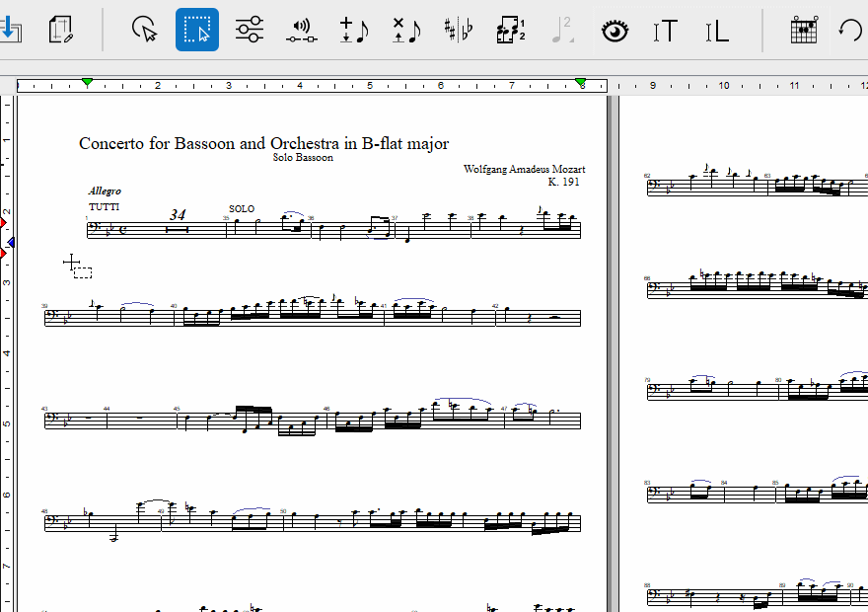Open the mixer sliders tool
Viewport: 868px width, 612px height.
tap(250, 30)
